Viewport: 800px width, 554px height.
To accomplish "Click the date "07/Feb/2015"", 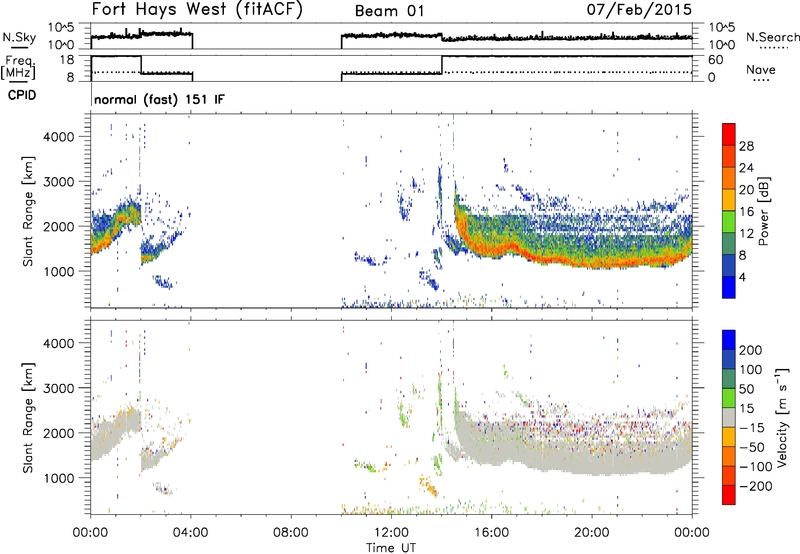I will point(639,9).
